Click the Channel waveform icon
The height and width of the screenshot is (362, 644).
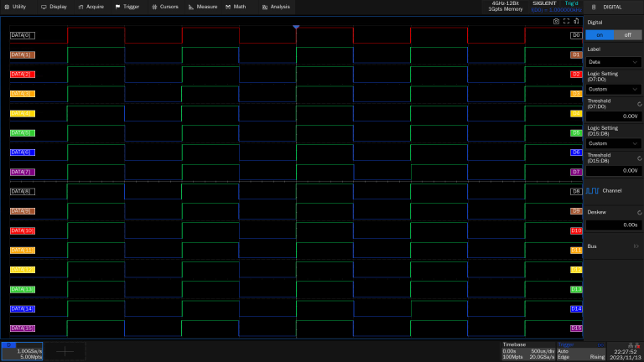click(x=593, y=191)
